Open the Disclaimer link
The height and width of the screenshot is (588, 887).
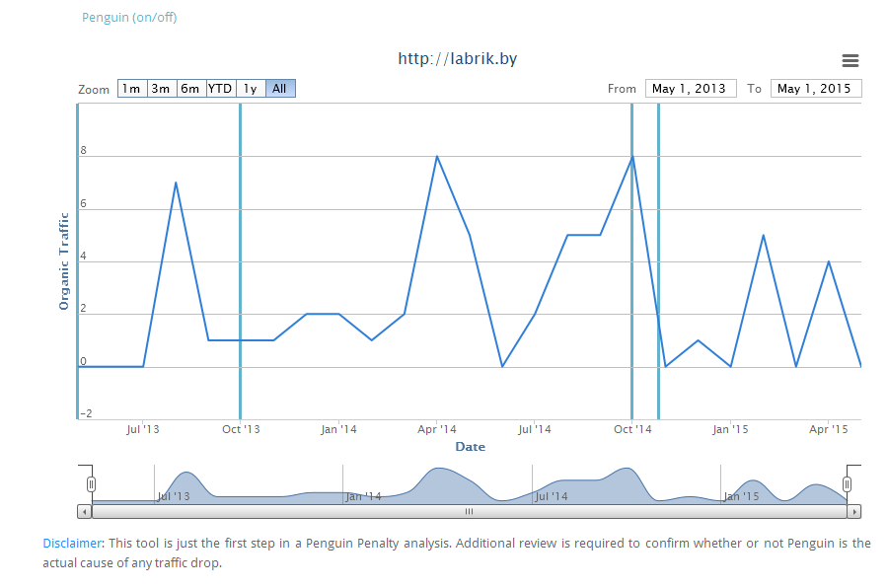[x=71, y=543]
